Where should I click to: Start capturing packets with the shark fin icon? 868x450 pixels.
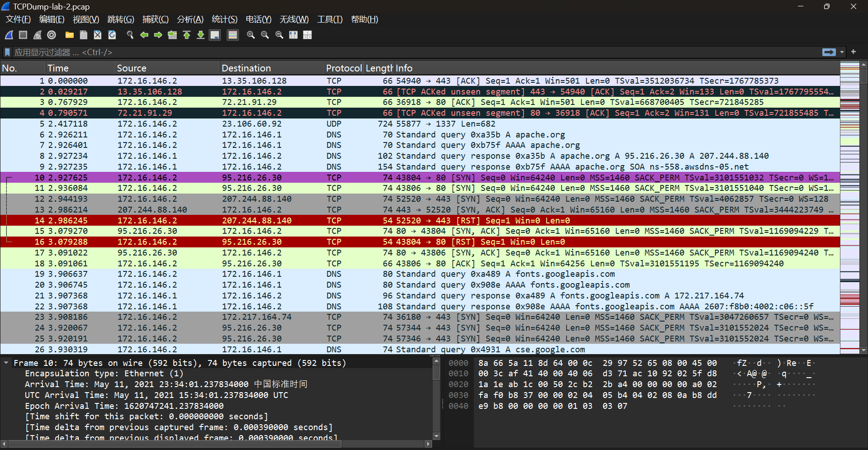pyautogui.click(x=9, y=35)
